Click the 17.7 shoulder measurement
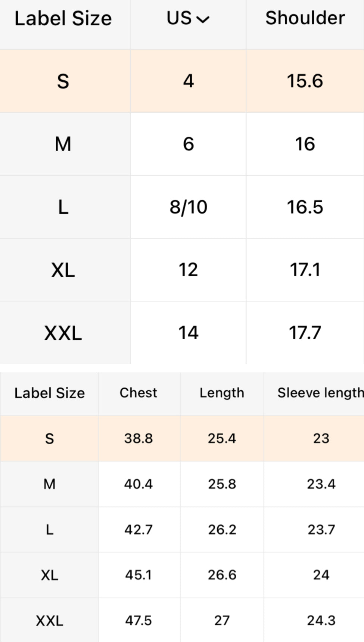Screen dimensions: 364x642 305,333
